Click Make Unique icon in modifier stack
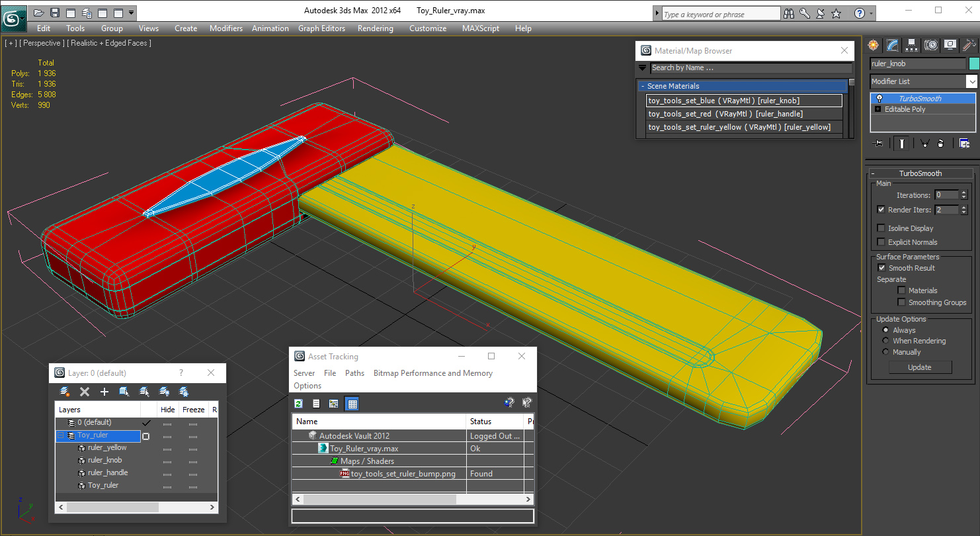The width and height of the screenshot is (980, 536). click(924, 143)
